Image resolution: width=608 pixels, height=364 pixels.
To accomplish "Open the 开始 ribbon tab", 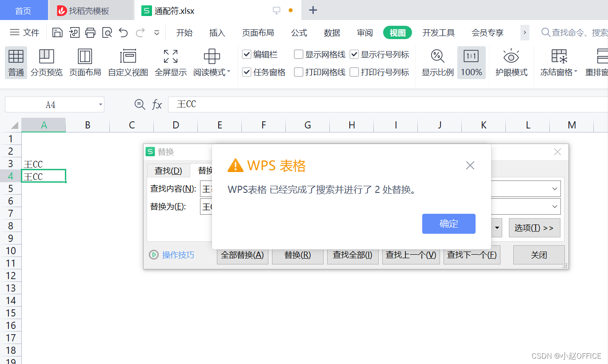I will coord(184,32).
